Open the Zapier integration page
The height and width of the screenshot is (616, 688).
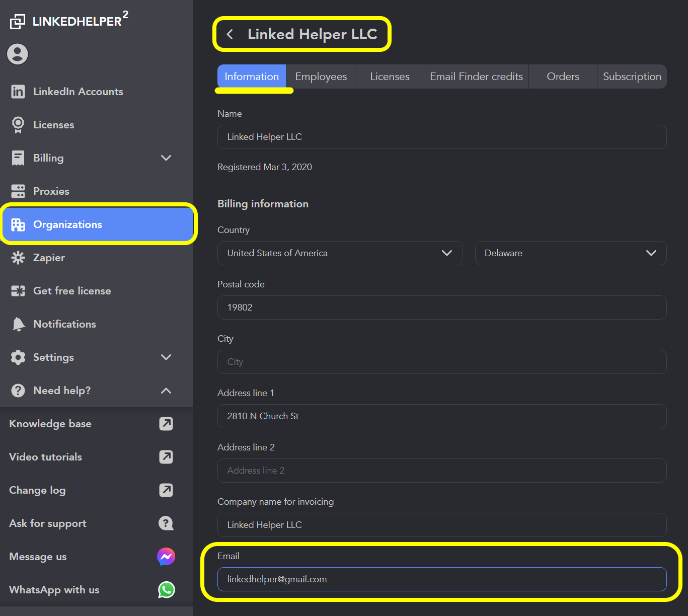[x=49, y=258]
